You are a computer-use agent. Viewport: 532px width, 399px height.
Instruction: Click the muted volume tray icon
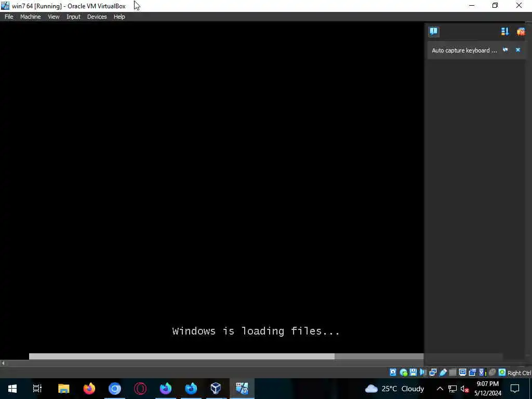point(464,389)
